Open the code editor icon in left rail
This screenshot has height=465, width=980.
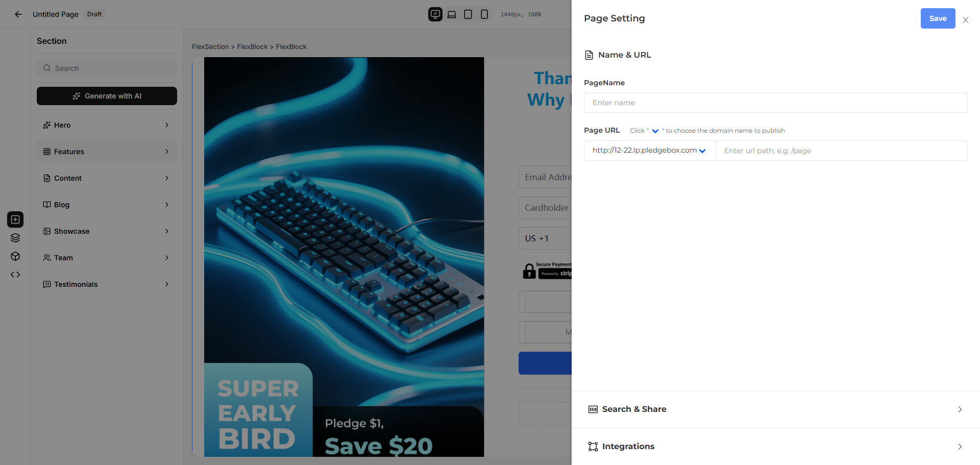click(15, 275)
